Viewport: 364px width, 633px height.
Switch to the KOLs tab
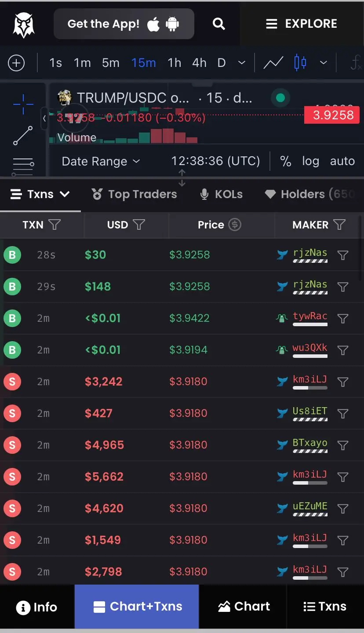(x=221, y=194)
